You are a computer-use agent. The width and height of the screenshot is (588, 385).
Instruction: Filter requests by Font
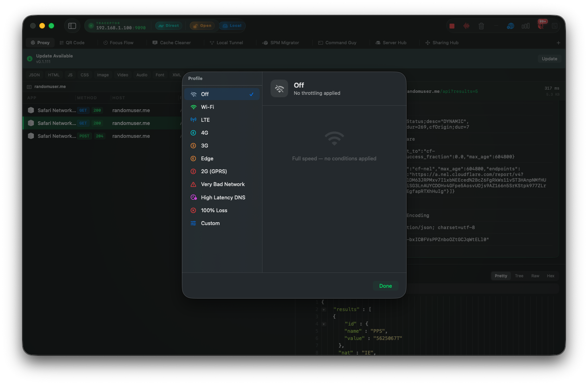(x=160, y=75)
